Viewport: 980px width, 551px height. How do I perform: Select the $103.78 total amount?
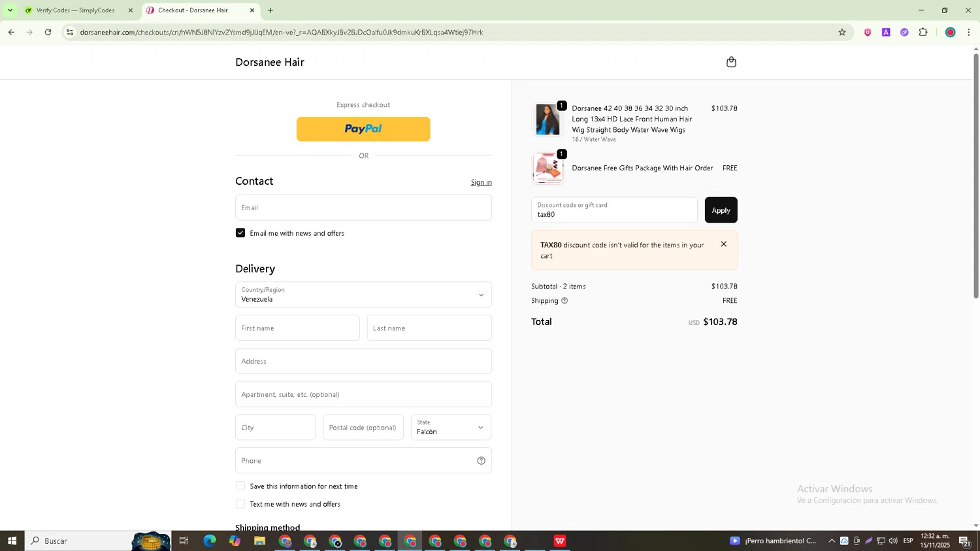720,322
